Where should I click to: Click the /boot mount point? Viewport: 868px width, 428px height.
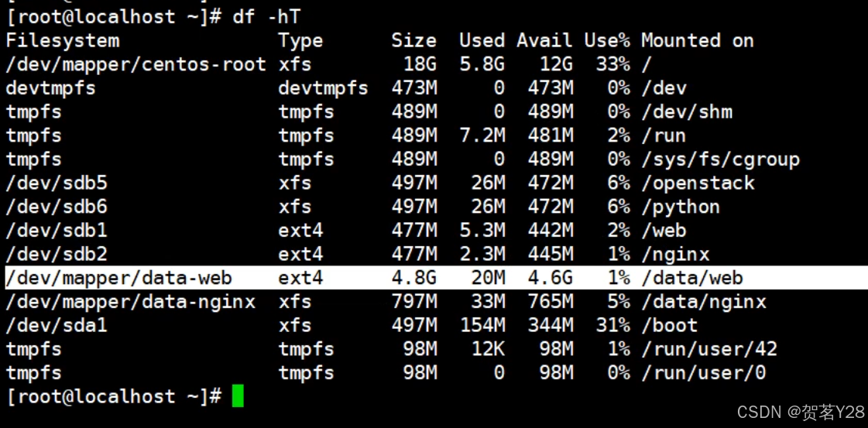pos(670,325)
